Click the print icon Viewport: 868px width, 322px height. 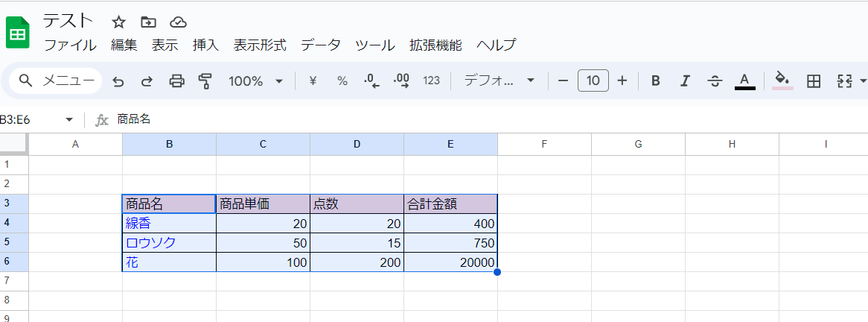pyautogui.click(x=176, y=81)
